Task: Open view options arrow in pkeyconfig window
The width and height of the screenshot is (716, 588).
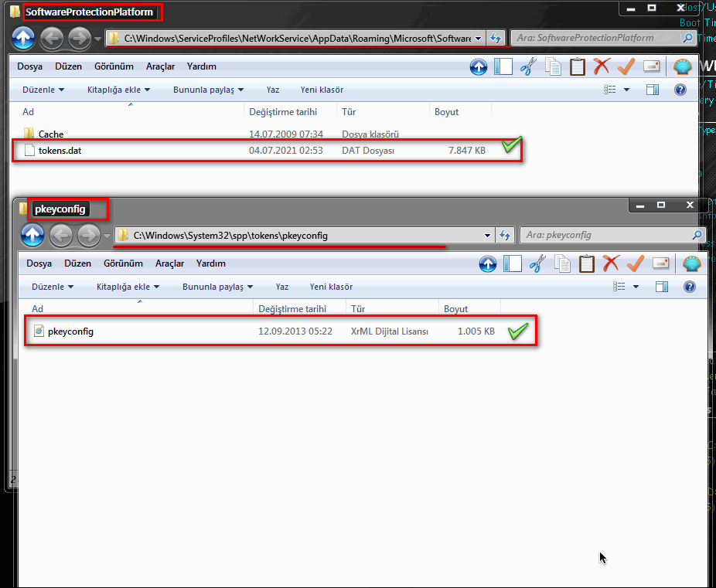Action: (x=636, y=287)
